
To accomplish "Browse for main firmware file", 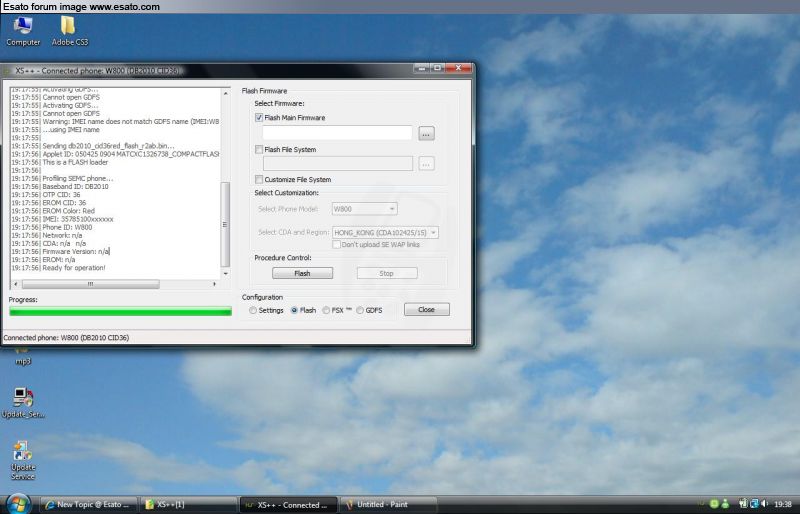I will [x=426, y=134].
